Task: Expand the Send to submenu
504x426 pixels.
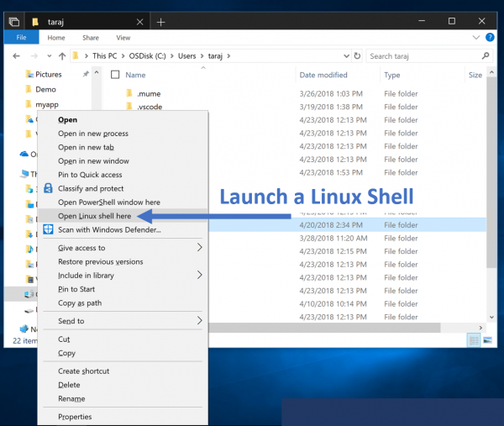Action: click(199, 321)
